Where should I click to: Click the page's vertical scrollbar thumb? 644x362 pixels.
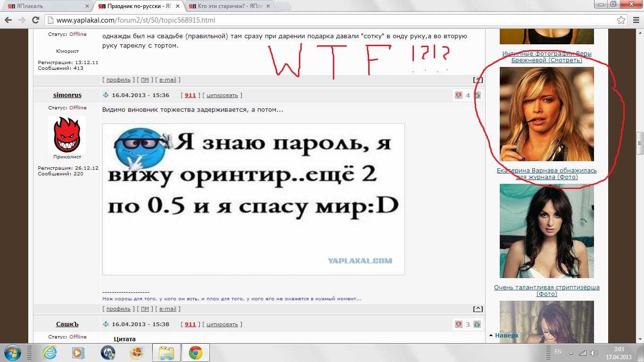point(640,143)
